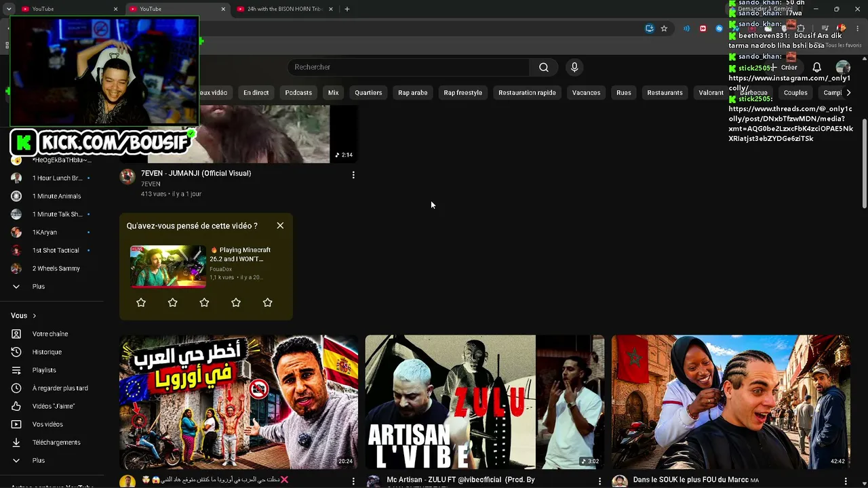This screenshot has height=488, width=868.
Task: Rate the video one star
Action: (x=141, y=302)
